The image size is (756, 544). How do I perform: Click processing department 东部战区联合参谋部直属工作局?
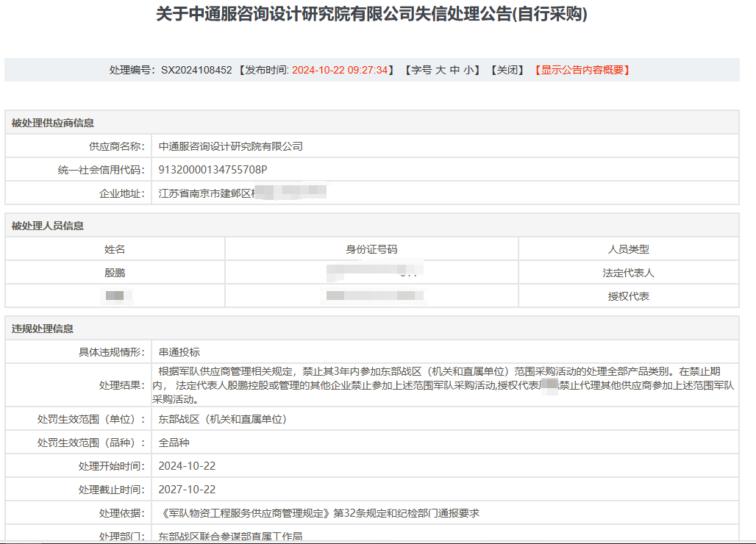[230, 537]
